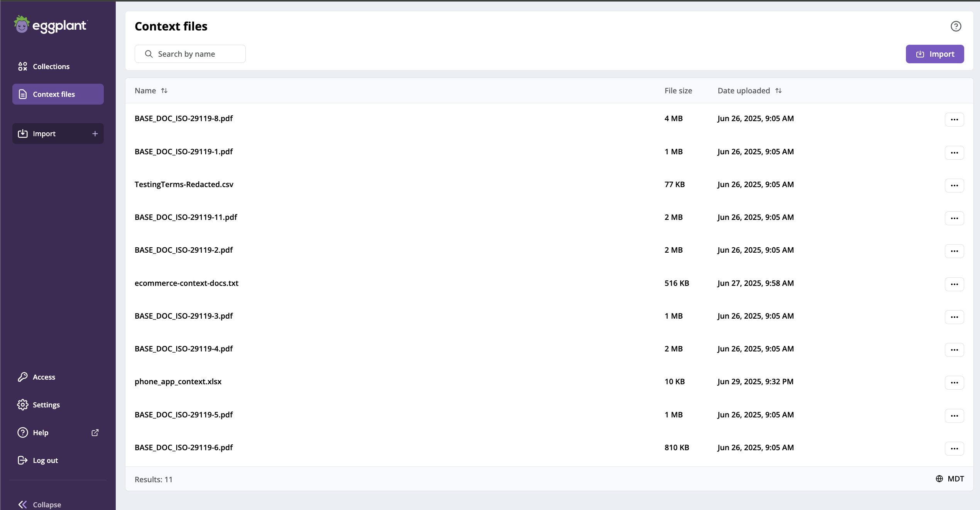
Task: Open the more options for BASE_DOC_ISO-29119-5.pdf
Action: click(x=954, y=416)
